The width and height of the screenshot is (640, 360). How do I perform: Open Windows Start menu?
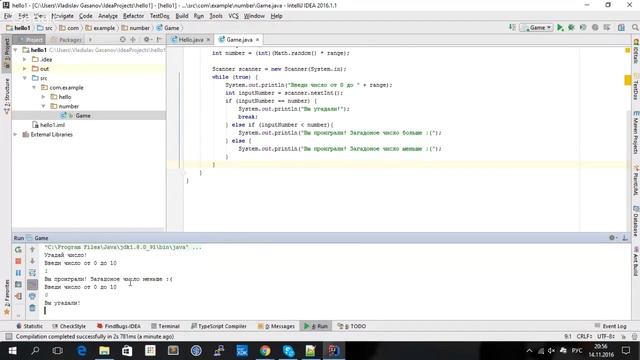pos(12,351)
